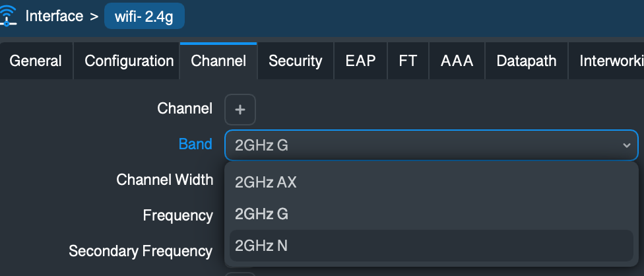Click the Channel Width field label
This screenshot has height=276, width=644.
[x=164, y=180]
